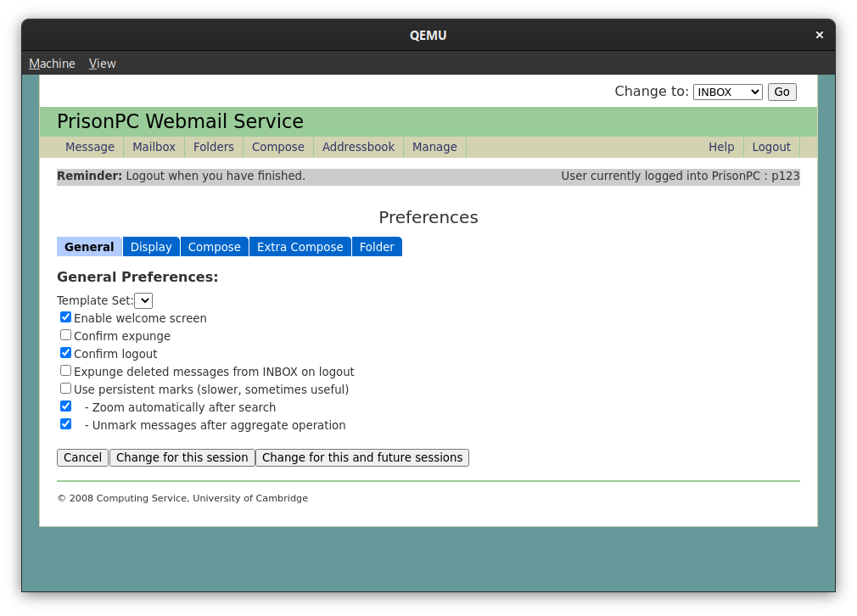Switch to the Display preferences tab
Screen dimensions: 857x616
click(x=151, y=247)
